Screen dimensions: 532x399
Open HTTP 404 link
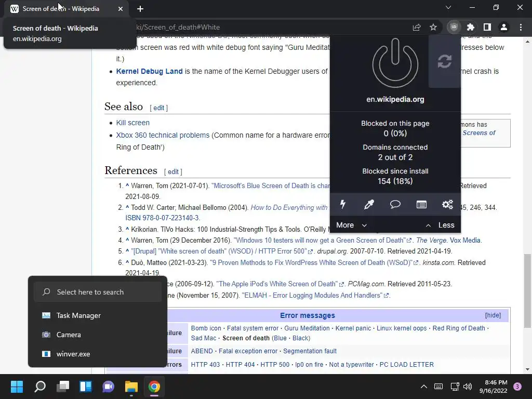(x=240, y=365)
